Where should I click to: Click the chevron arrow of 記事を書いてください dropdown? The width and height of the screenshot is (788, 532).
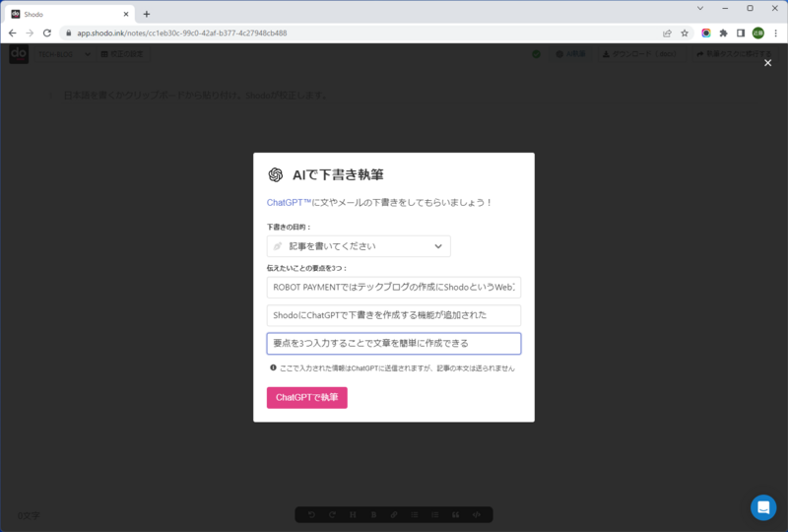(438, 246)
